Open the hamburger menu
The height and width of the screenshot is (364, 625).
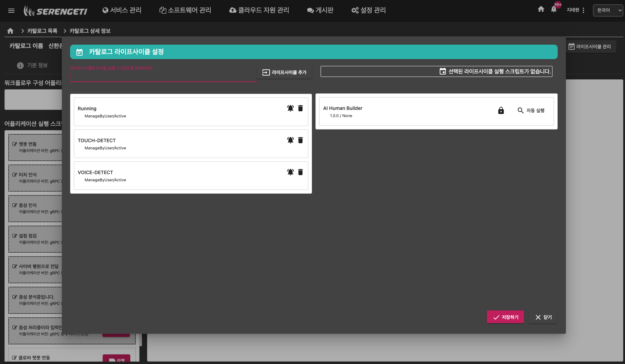[11, 11]
